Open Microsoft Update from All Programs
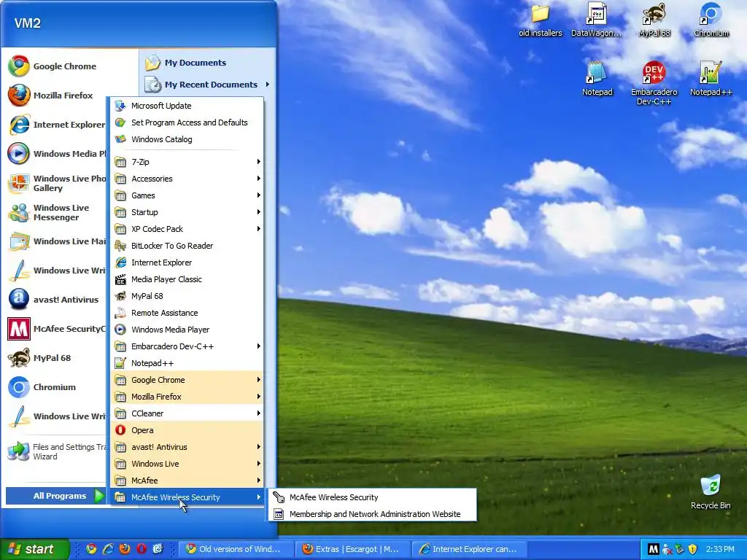This screenshot has width=747, height=560. click(x=187, y=106)
